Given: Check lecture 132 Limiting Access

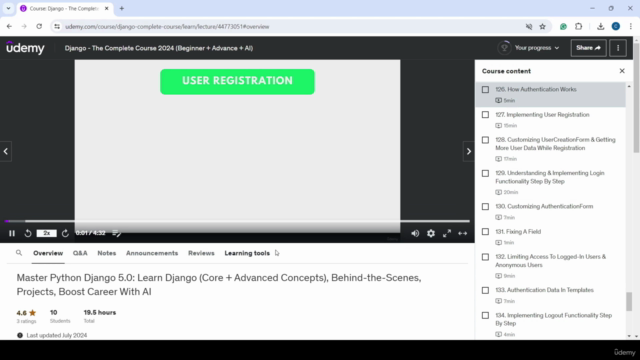Looking at the screenshot, I should [485, 257].
